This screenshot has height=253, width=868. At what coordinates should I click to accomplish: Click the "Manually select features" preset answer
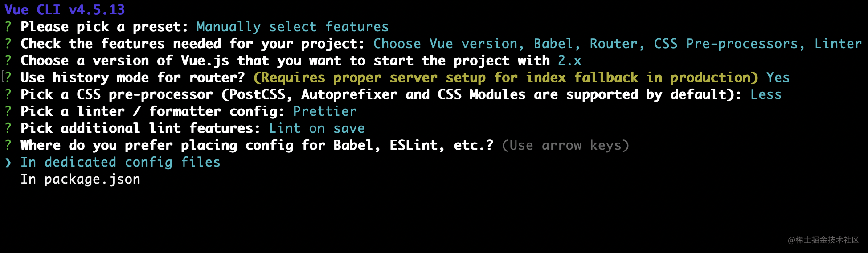click(292, 27)
